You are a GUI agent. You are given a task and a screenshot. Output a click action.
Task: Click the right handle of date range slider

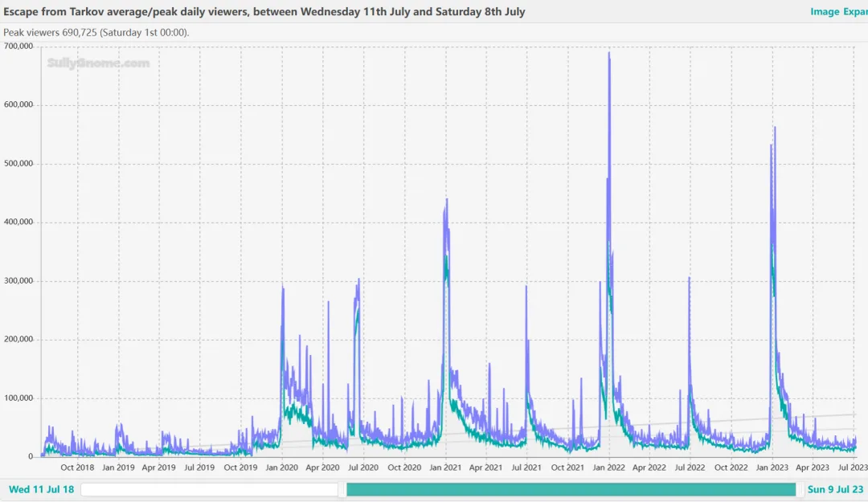point(800,490)
